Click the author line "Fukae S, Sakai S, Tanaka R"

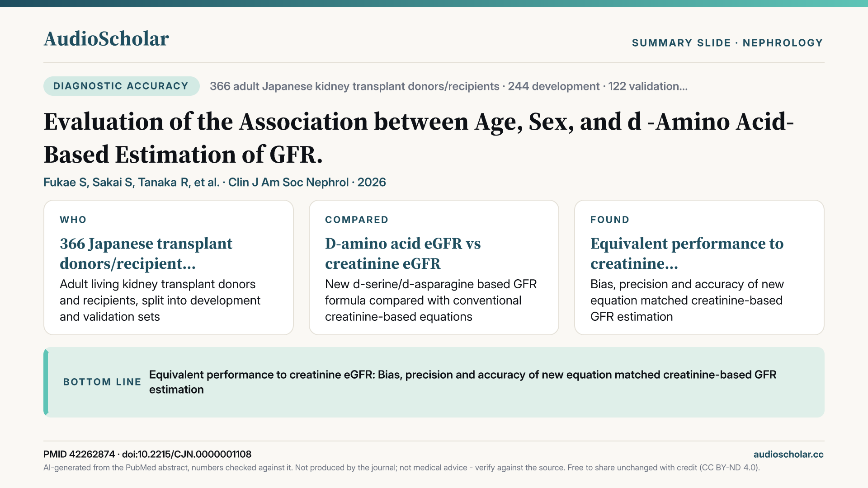click(x=215, y=182)
